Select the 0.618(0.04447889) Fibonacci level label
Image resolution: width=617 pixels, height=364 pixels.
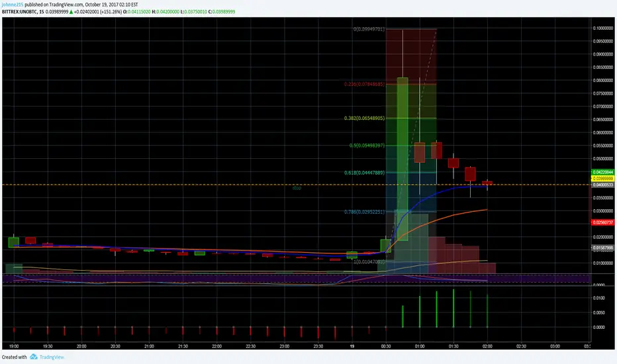point(364,173)
